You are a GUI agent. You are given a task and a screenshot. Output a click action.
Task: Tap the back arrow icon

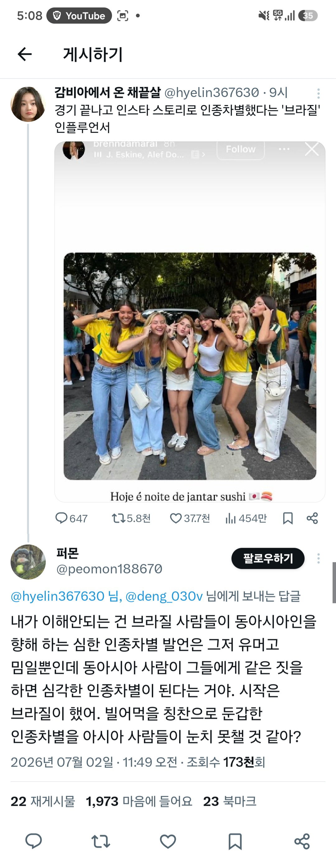[25, 54]
